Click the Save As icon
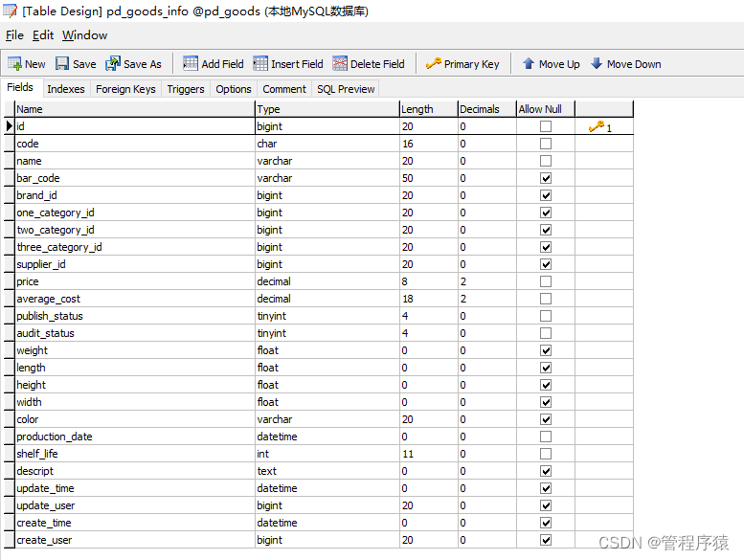 112,63
